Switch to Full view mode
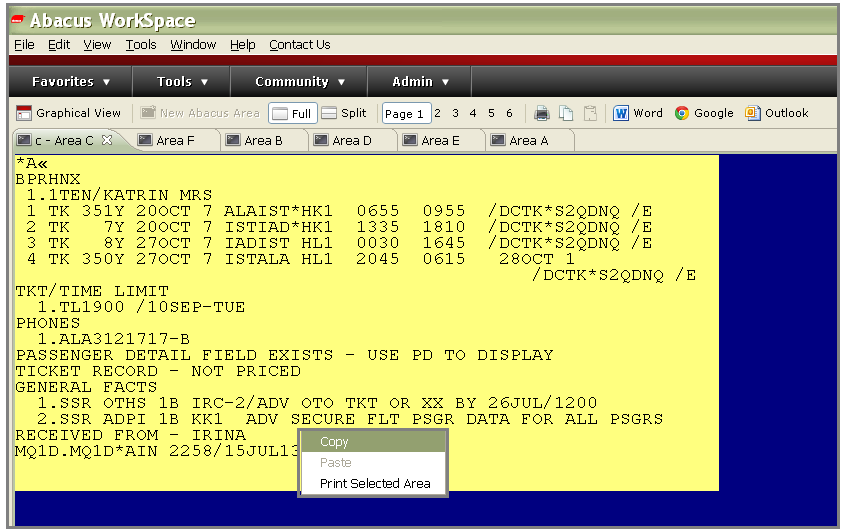 293,114
